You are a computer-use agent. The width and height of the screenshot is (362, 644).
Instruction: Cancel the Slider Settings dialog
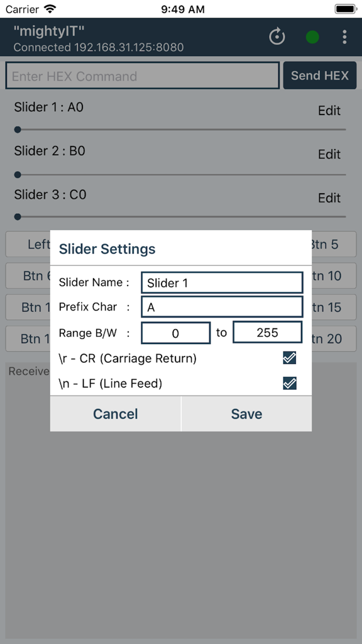(x=115, y=414)
